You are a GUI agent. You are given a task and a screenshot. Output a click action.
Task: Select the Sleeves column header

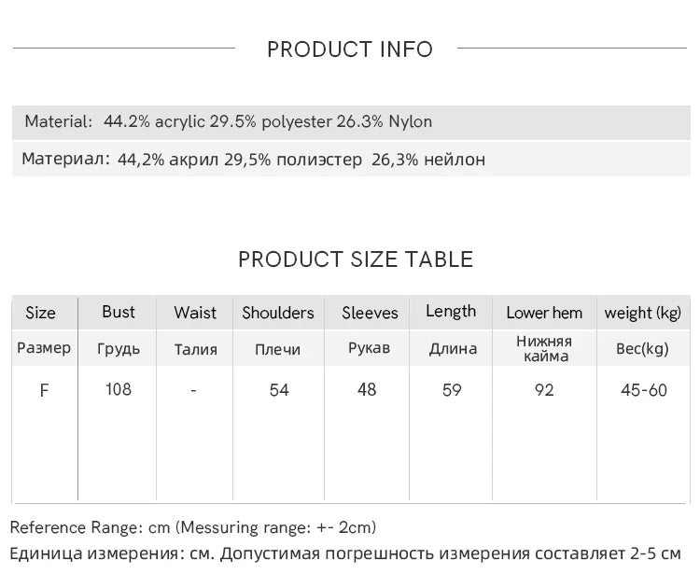coord(370,313)
